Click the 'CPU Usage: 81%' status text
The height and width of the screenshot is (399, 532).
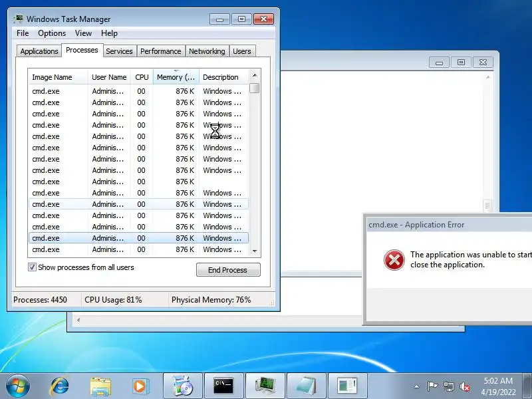tap(113, 300)
